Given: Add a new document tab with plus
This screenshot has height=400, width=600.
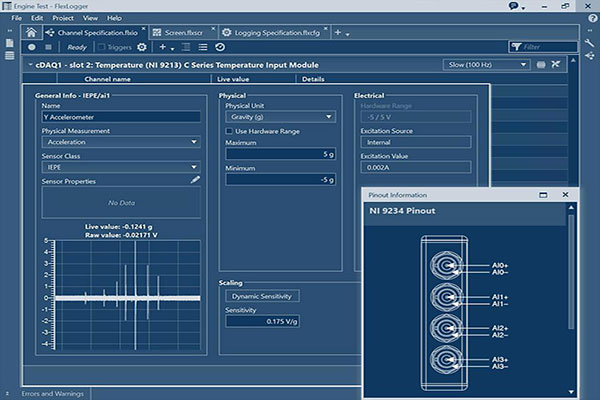Looking at the screenshot, I should [x=338, y=33].
